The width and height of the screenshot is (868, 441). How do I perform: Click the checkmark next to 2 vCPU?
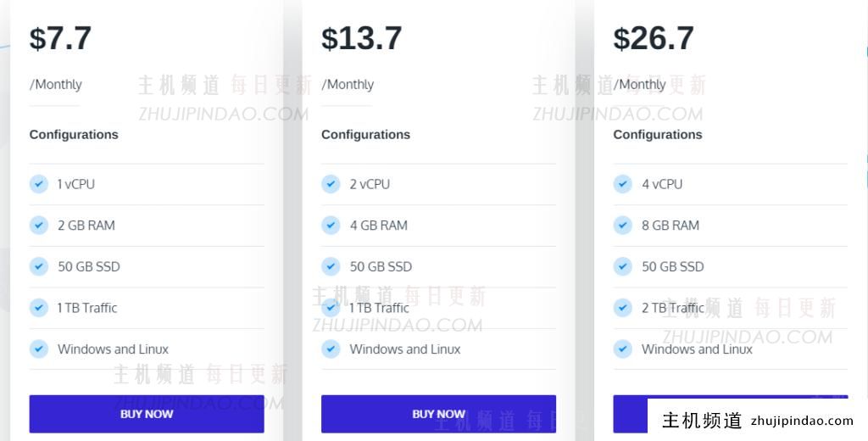pos(331,184)
